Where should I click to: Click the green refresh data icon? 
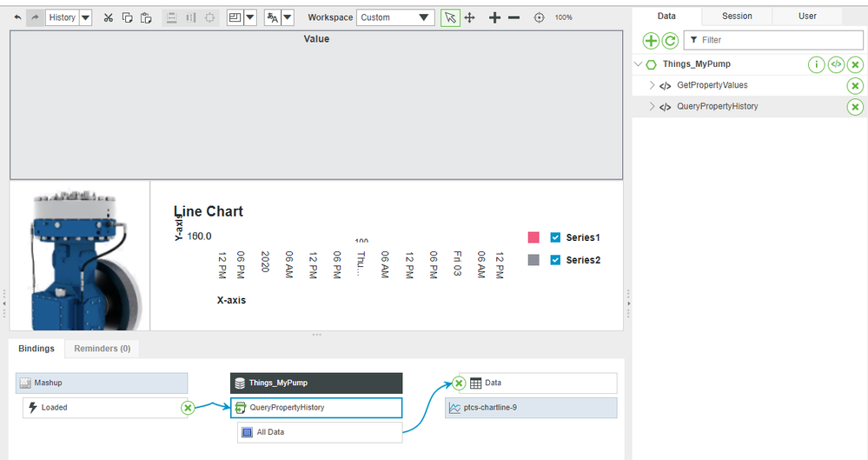(670, 41)
